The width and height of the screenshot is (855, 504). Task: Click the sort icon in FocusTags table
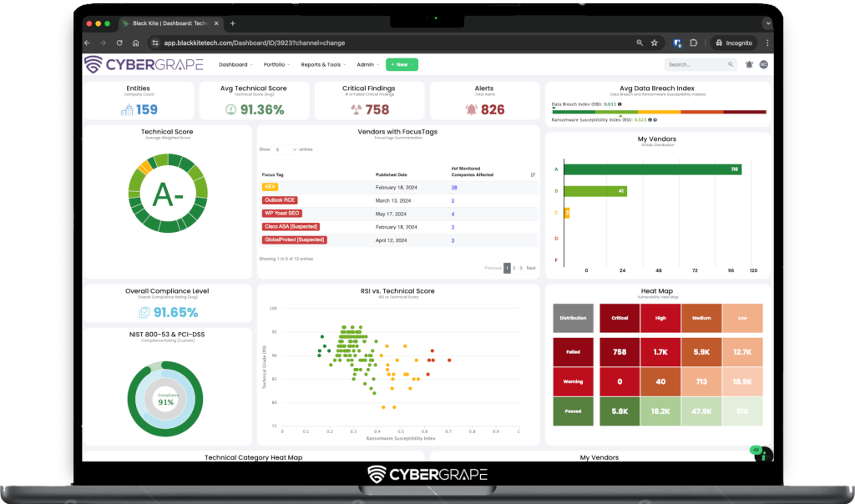[533, 174]
